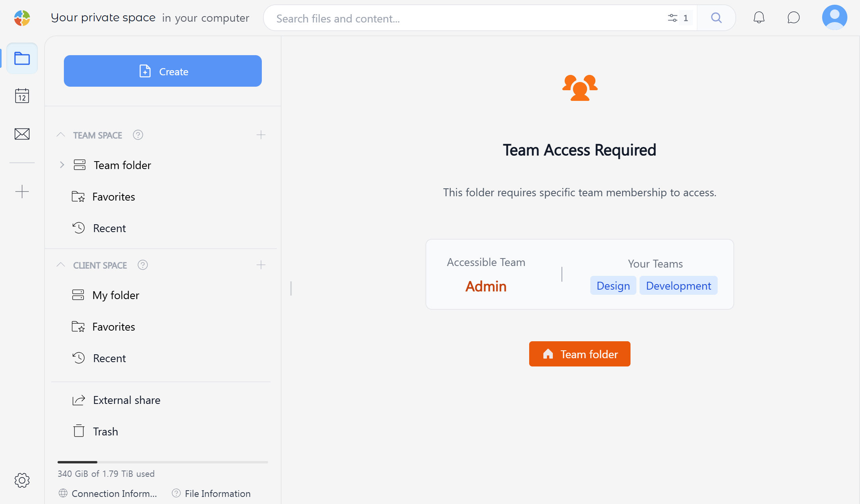
Task: Add new item to Client Space
Action: pos(261,265)
